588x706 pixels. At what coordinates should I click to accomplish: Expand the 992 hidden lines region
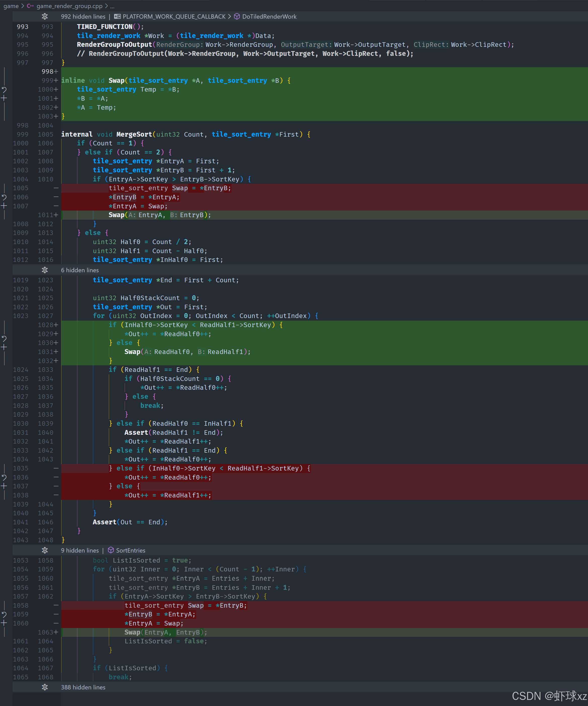pos(45,16)
